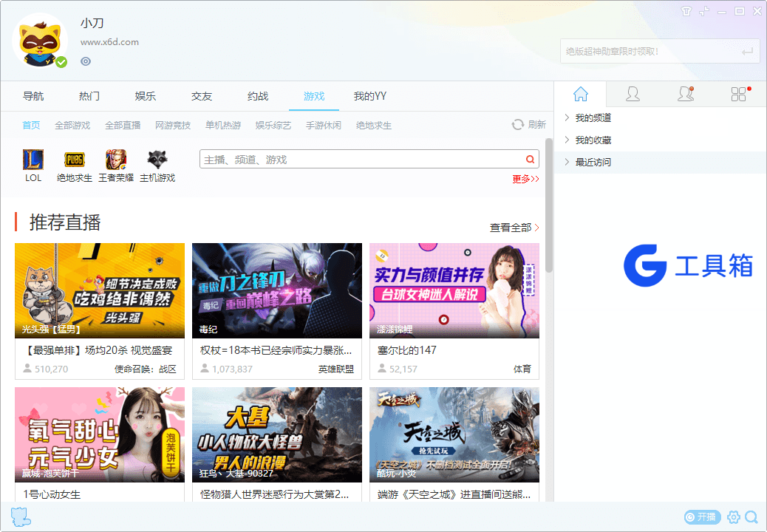
Task: Open 狂鸟、大基-90327 stream thumbnail
Action: (277, 434)
